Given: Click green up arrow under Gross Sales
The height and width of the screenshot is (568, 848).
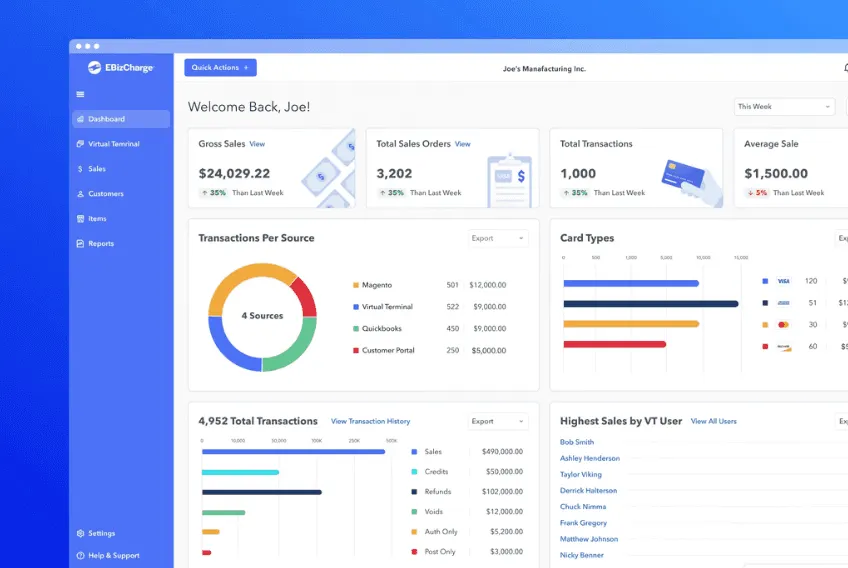Looking at the screenshot, I should [204, 193].
